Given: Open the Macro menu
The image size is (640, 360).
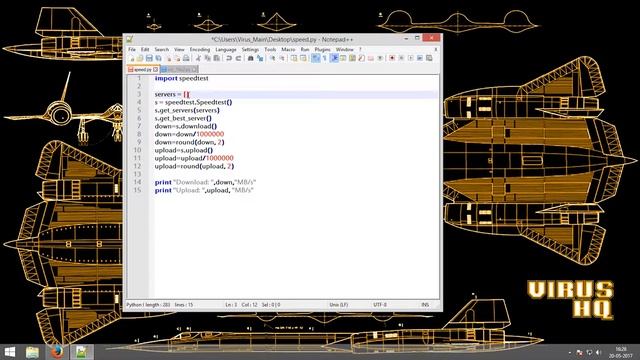Looking at the screenshot, I should click(288, 49).
